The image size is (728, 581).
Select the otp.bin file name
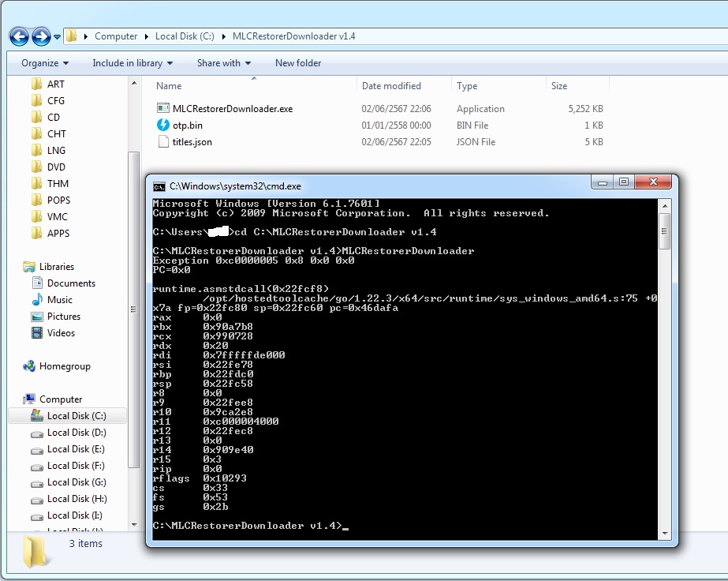[x=188, y=126]
